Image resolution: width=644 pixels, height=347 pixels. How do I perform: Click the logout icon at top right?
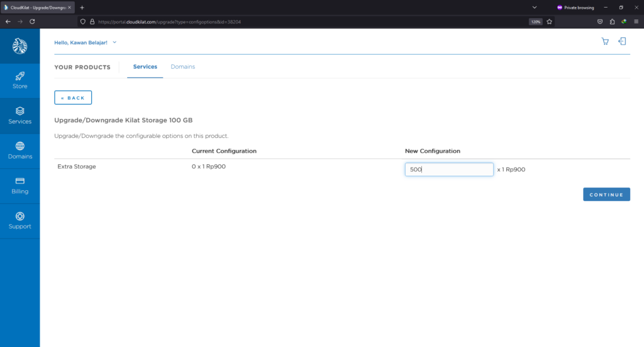[622, 42]
